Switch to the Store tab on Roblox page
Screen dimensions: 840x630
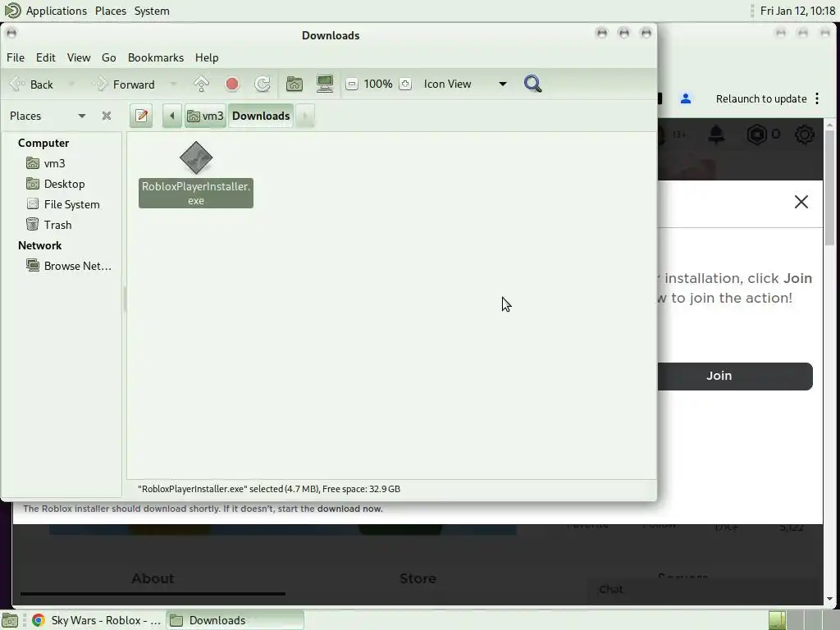[418, 578]
